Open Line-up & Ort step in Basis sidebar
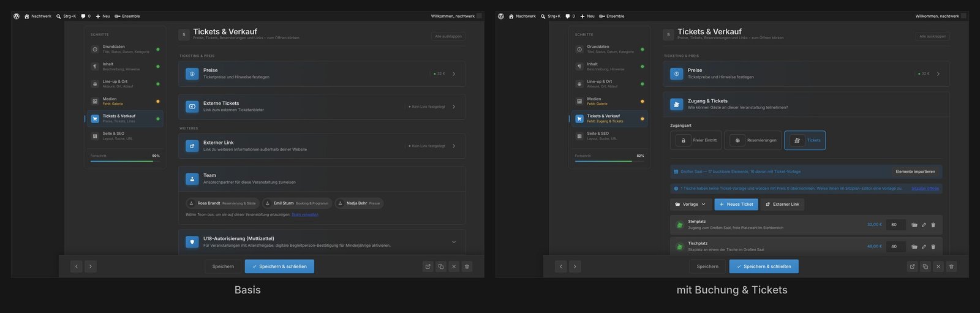980x313 pixels. (125, 84)
